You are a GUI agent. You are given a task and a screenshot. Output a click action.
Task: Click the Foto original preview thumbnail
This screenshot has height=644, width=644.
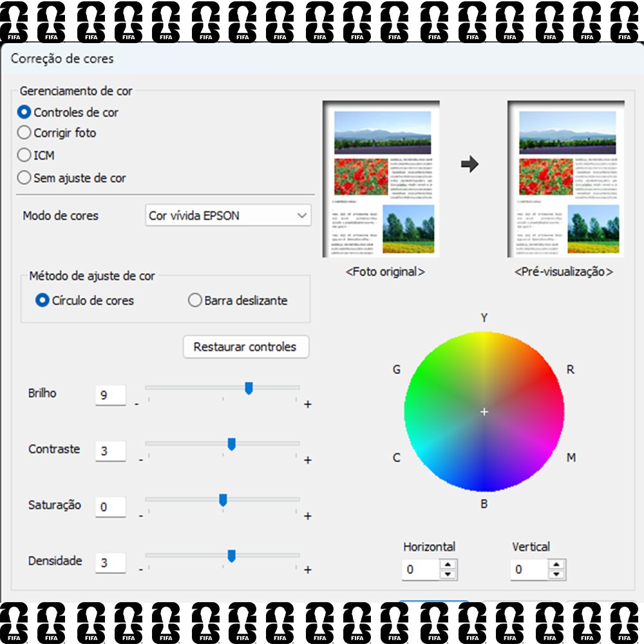click(381, 179)
